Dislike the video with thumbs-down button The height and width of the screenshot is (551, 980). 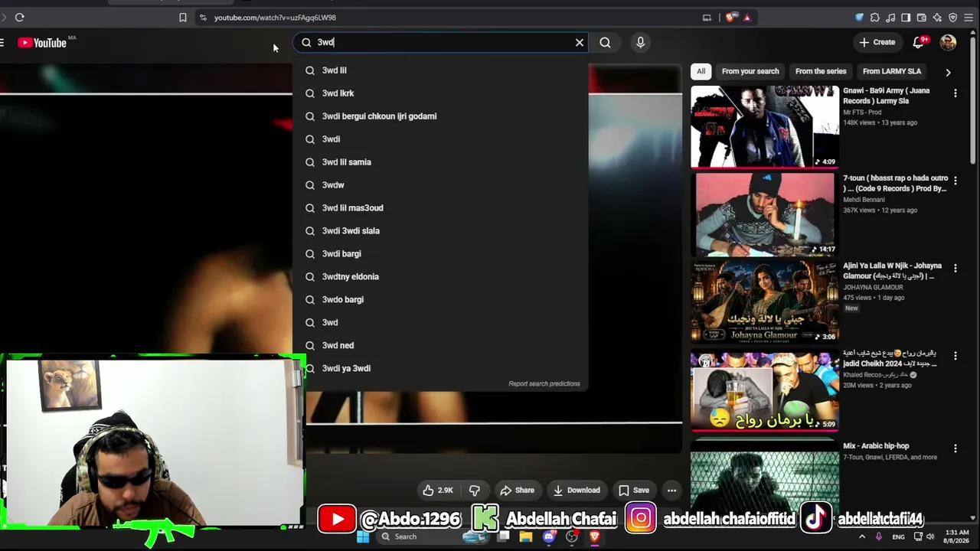tap(475, 491)
